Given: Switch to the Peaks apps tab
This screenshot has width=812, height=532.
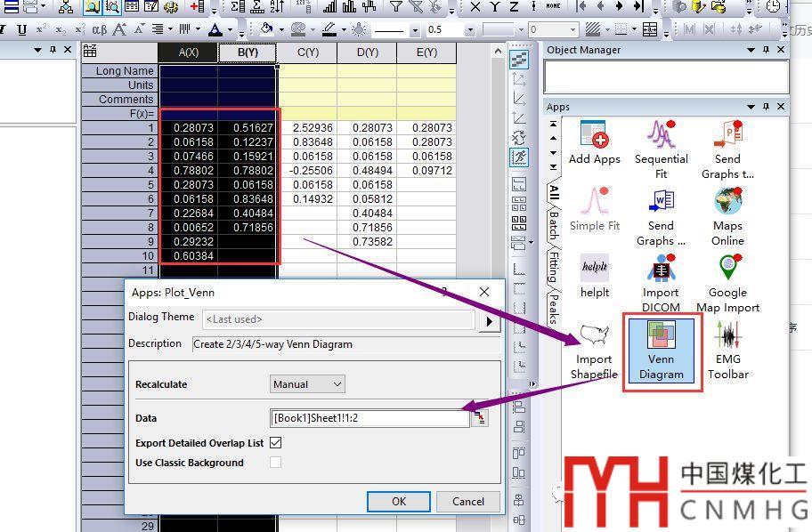Looking at the screenshot, I should [x=554, y=309].
